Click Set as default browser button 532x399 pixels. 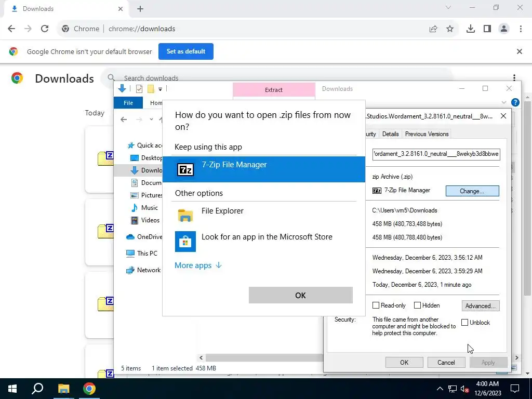click(x=186, y=51)
